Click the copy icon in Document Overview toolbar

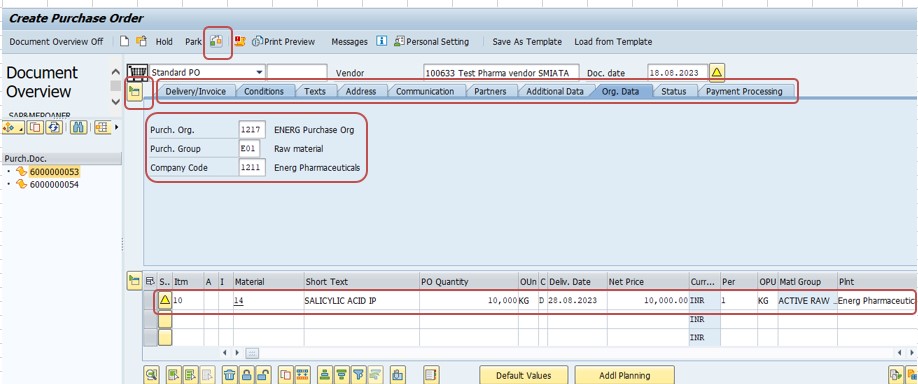35,127
